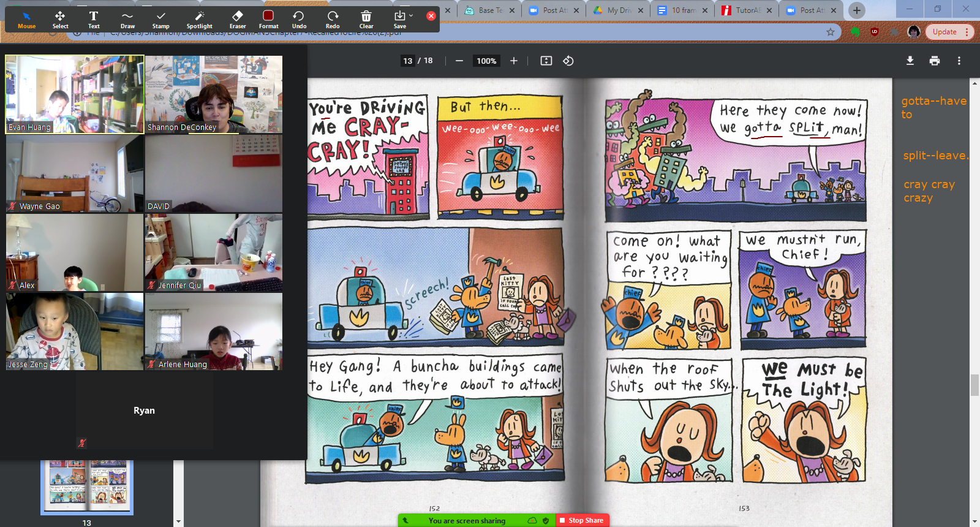Toggle fit to page in PDF viewer
The image size is (980, 527).
[546, 61]
